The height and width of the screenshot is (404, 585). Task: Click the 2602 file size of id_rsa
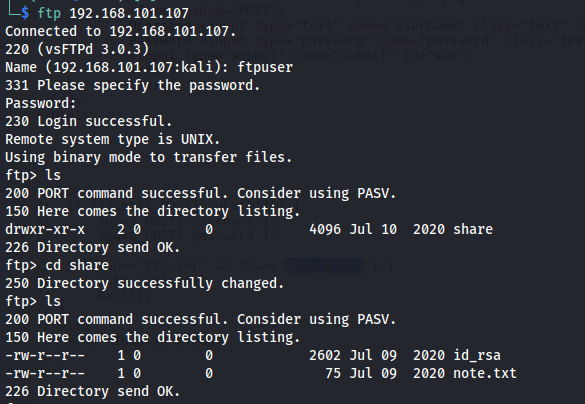325,355
